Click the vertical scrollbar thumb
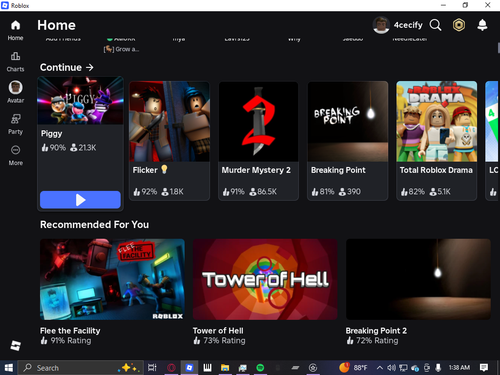The width and height of the screenshot is (500, 375). click(x=499, y=48)
